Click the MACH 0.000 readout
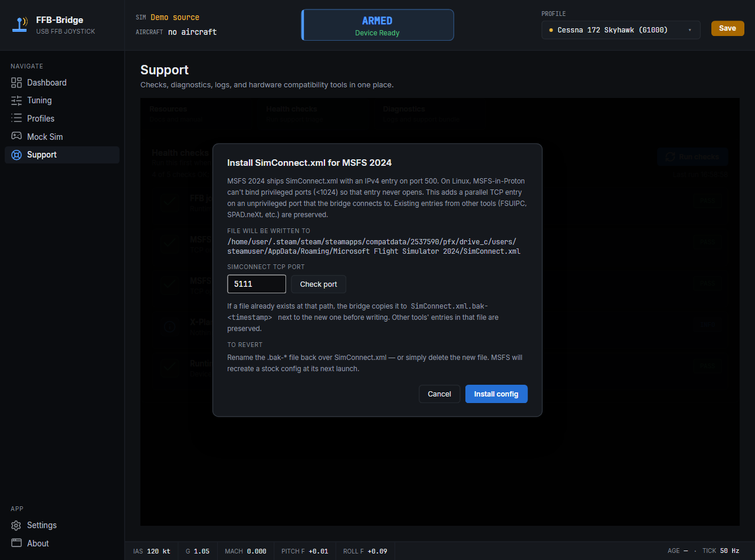This screenshot has width=755, height=560. tap(245, 551)
